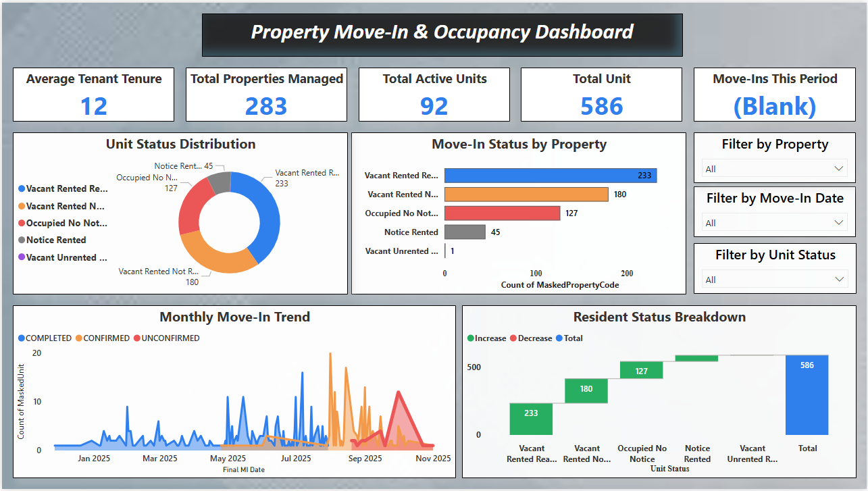The image size is (868, 491).
Task: Select the blue 233 horizontal bar
Action: click(550, 176)
